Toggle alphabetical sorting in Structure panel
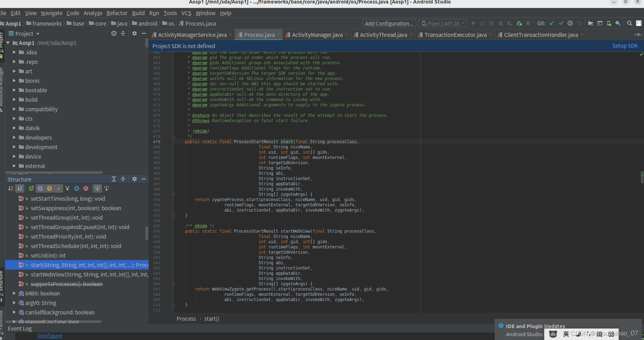This screenshot has width=644, height=340. pyautogui.click(x=20, y=188)
